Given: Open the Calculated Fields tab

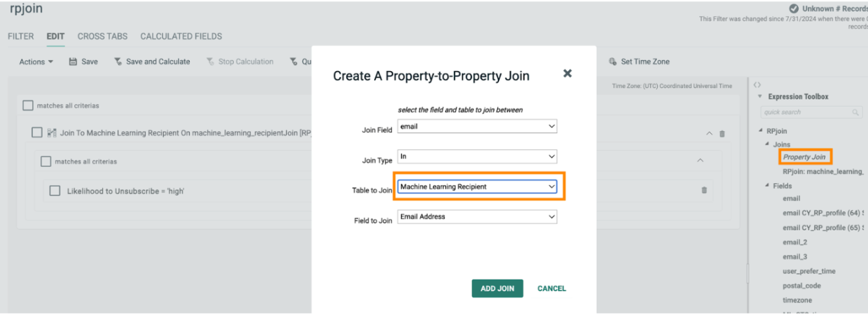Looking at the screenshot, I should point(181,36).
